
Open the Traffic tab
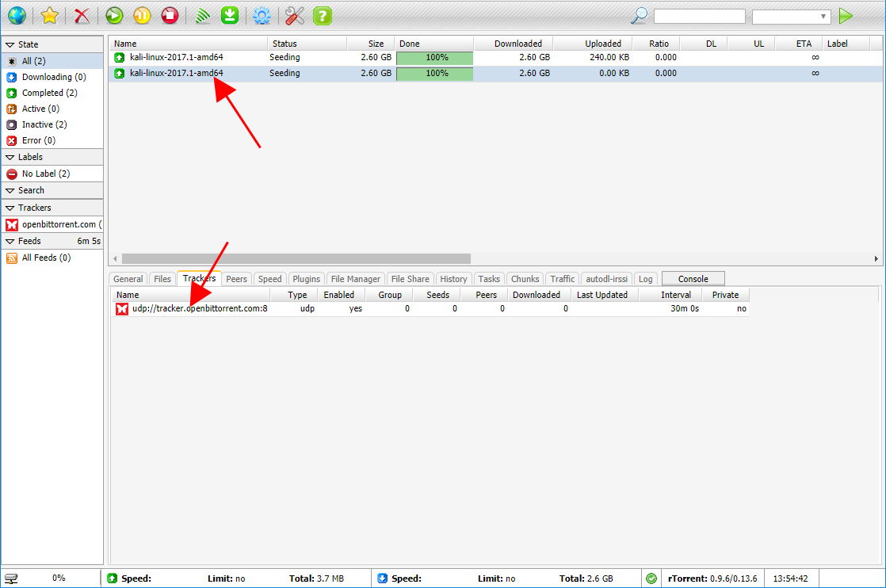pos(562,278)
